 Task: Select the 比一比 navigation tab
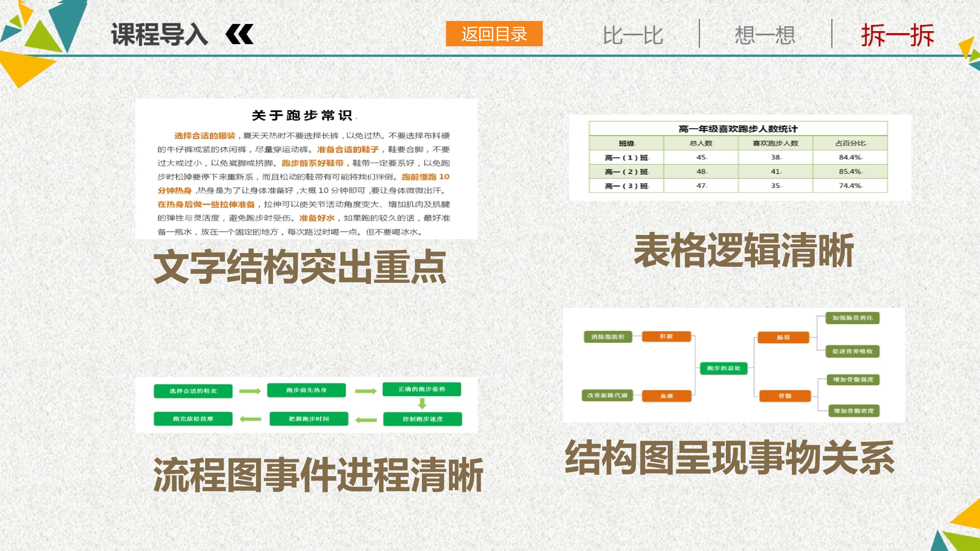click(x=633, y=35)
